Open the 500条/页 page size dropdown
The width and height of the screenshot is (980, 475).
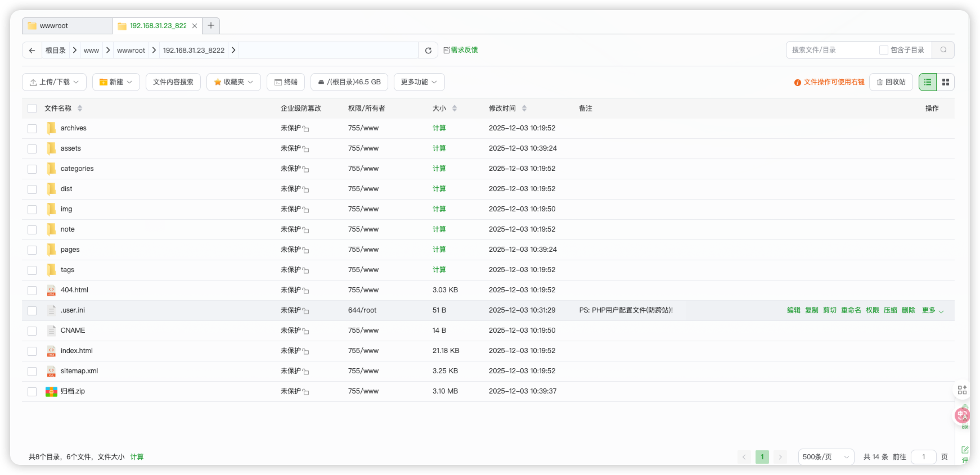pyautogui.click(x=825, y=457)
